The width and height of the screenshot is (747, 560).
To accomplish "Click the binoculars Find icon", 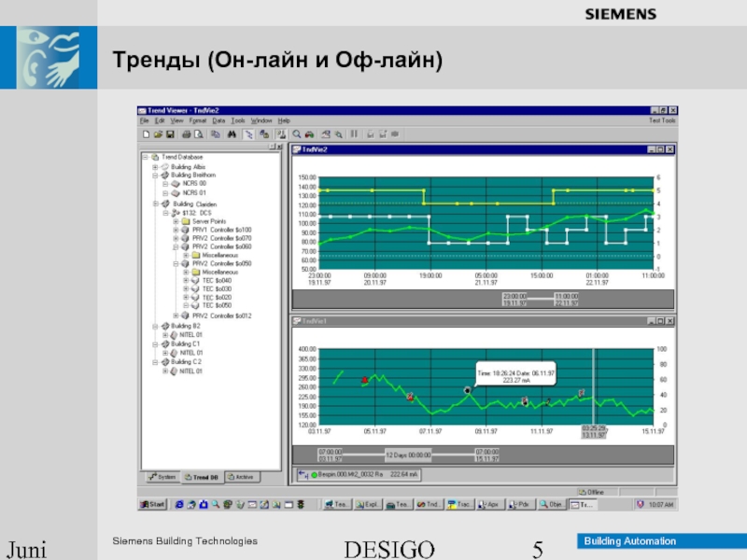I will (230, 134).
